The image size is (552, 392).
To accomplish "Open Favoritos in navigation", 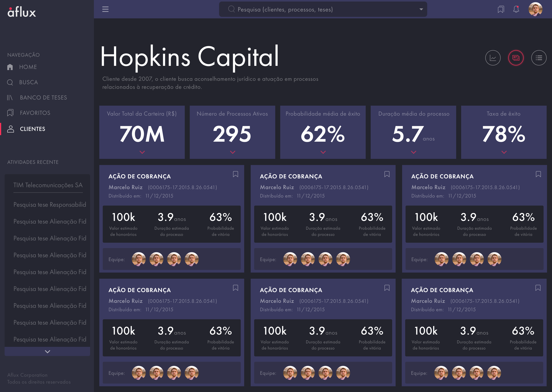I will (35, 113).
